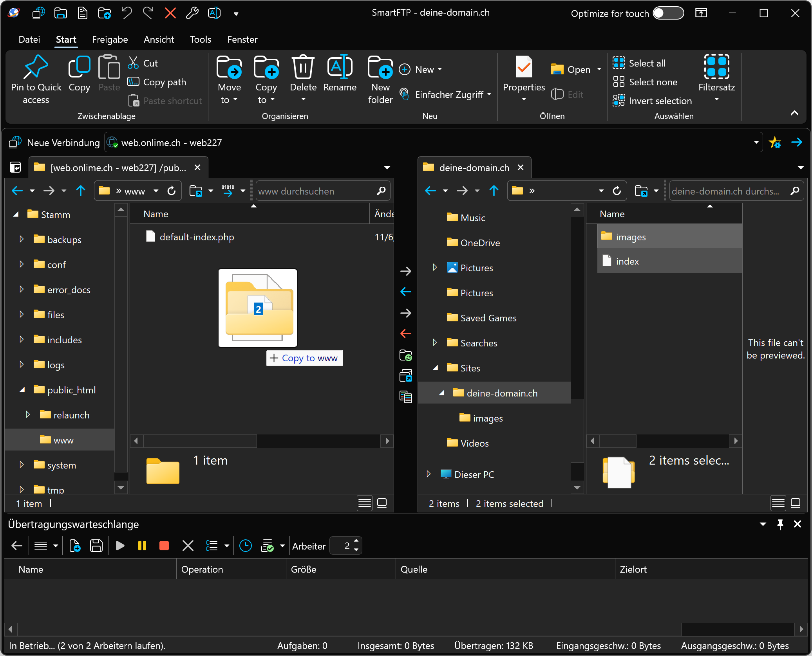
Task: Click the red left arrow between panes
Action: tap(406, 333)
